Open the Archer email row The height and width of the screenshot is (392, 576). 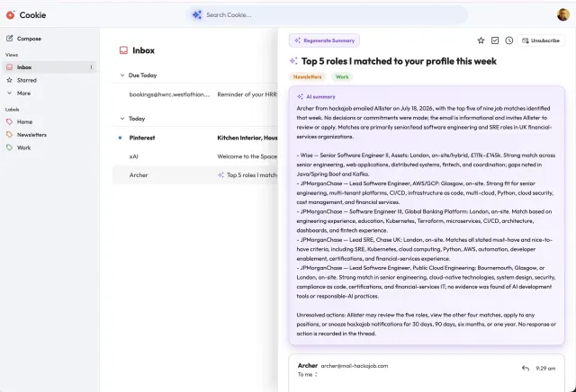coord(195,175)
